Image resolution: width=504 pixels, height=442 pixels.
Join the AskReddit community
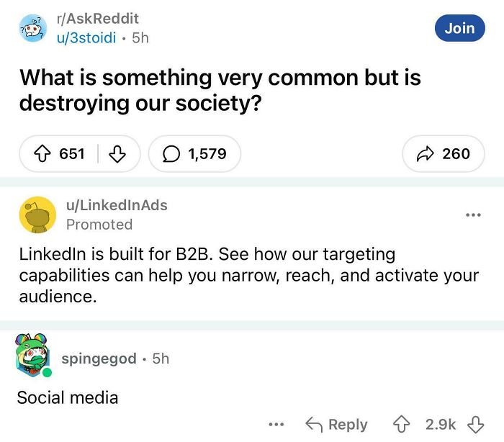[459, 28]
